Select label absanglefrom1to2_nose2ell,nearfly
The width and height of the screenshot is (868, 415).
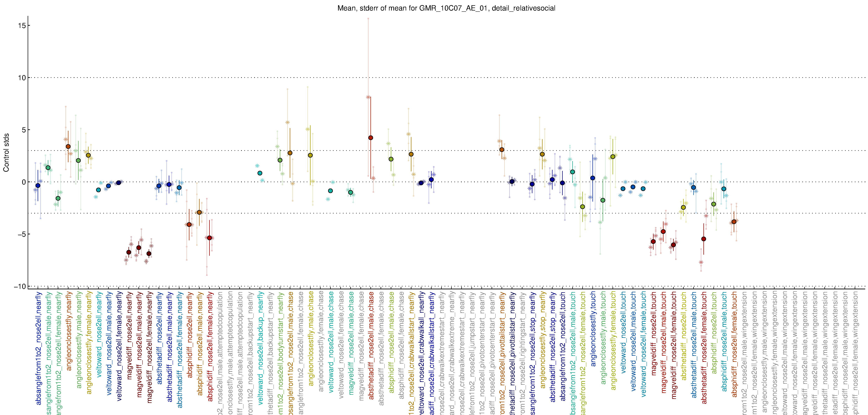pos(38,348)
